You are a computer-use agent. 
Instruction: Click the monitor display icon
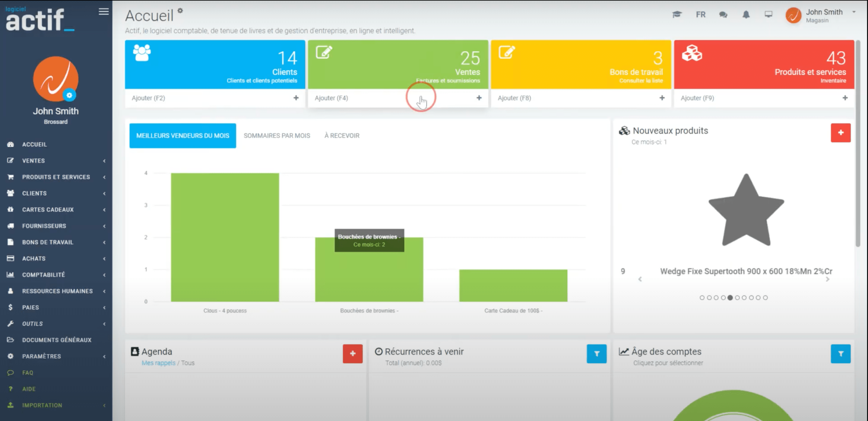pyautogui.click(x=768, y=14)
